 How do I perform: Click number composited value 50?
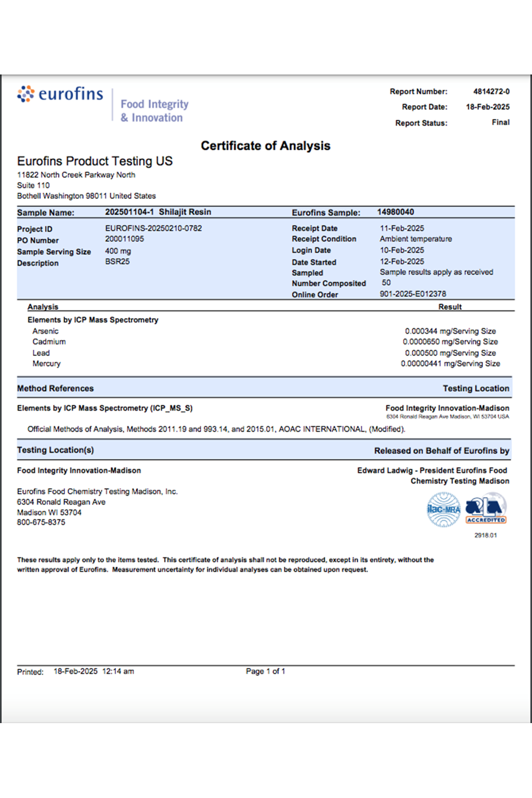387,283
